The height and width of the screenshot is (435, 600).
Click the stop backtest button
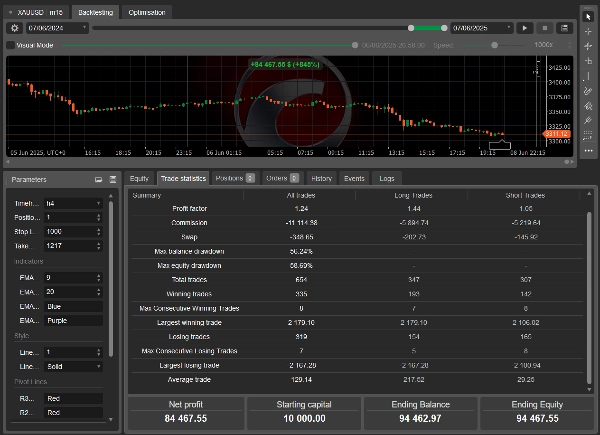click(x=544, y=28)
